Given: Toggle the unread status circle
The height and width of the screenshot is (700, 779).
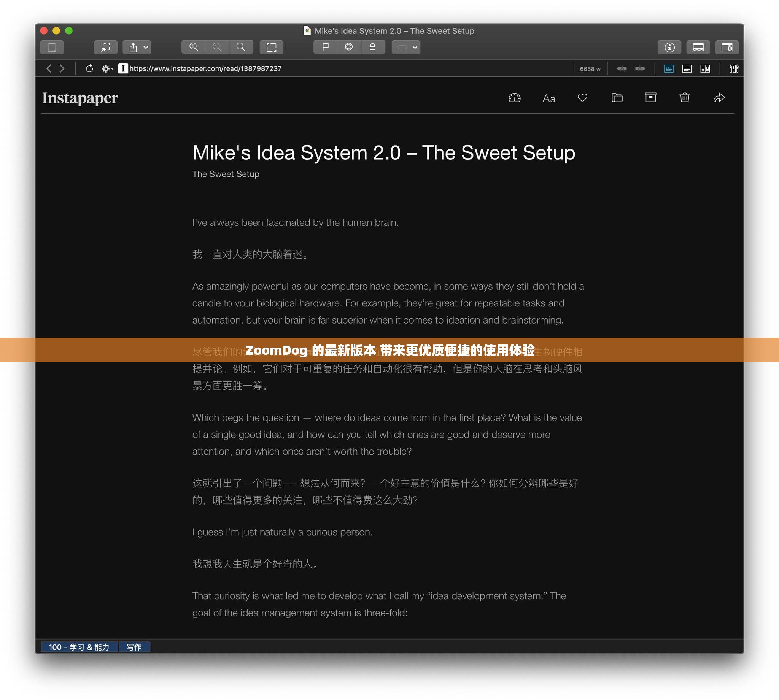Looking at the screenshot, I should 349,47.
